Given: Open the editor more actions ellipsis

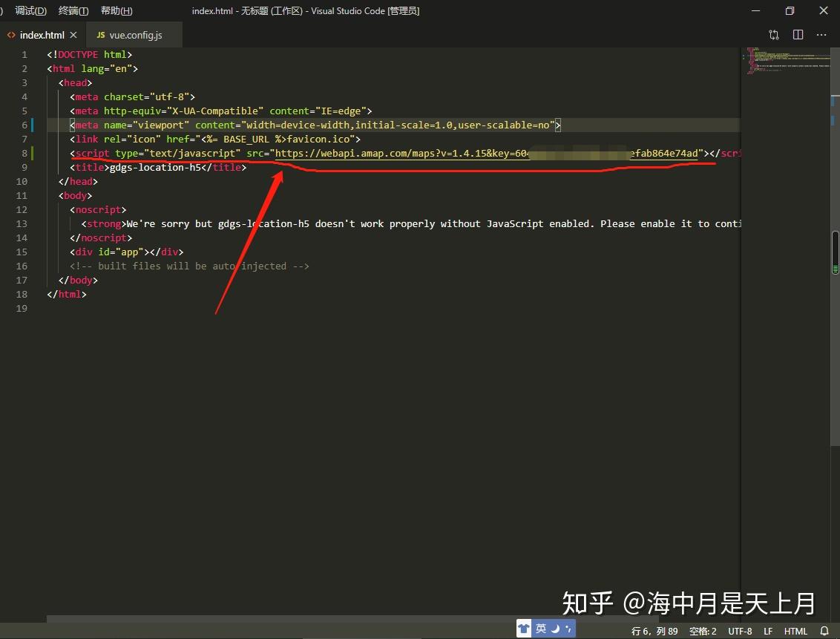Looking at the screenshot, I should pos(821,35).
